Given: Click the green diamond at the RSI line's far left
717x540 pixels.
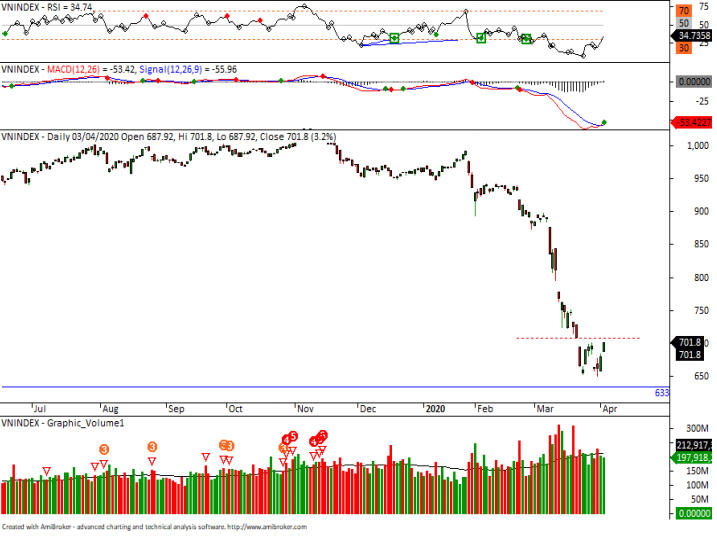Looking at the screenshot, I should coord(5,34).
